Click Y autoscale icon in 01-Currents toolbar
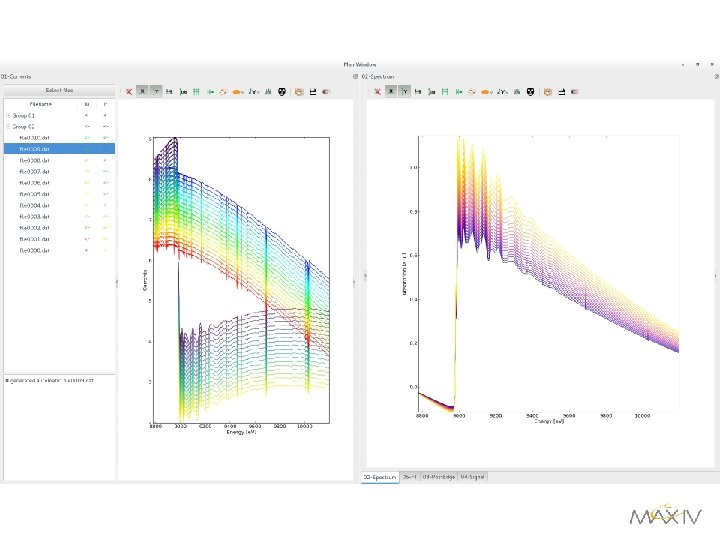The image size is (720, 540). point(183,92)
